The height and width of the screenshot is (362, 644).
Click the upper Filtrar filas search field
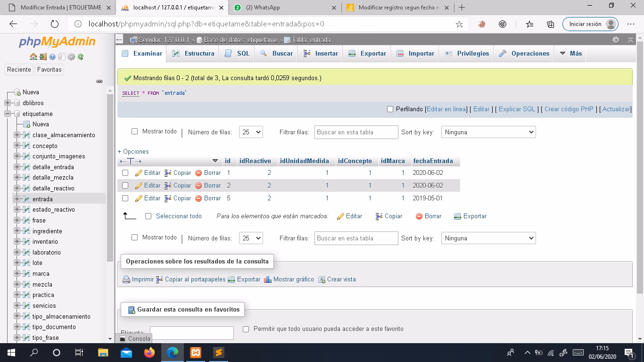(x=356, y=132)
